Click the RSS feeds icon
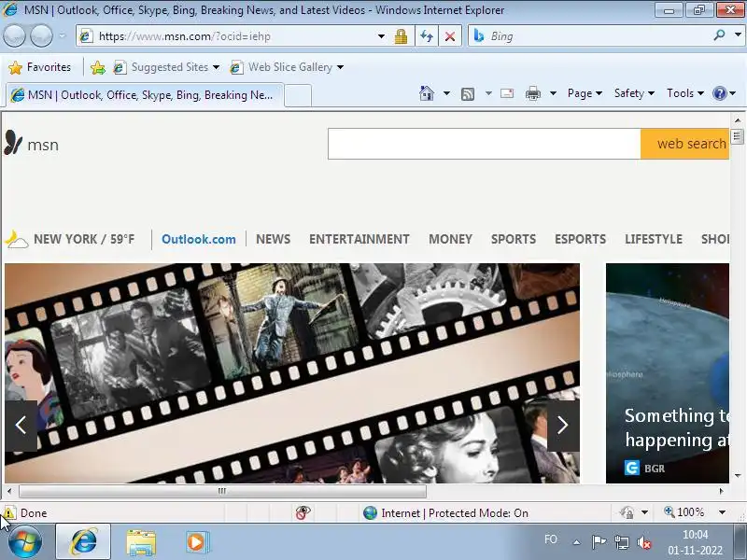Viewport: 747px width, 560px height. [468, 94]
